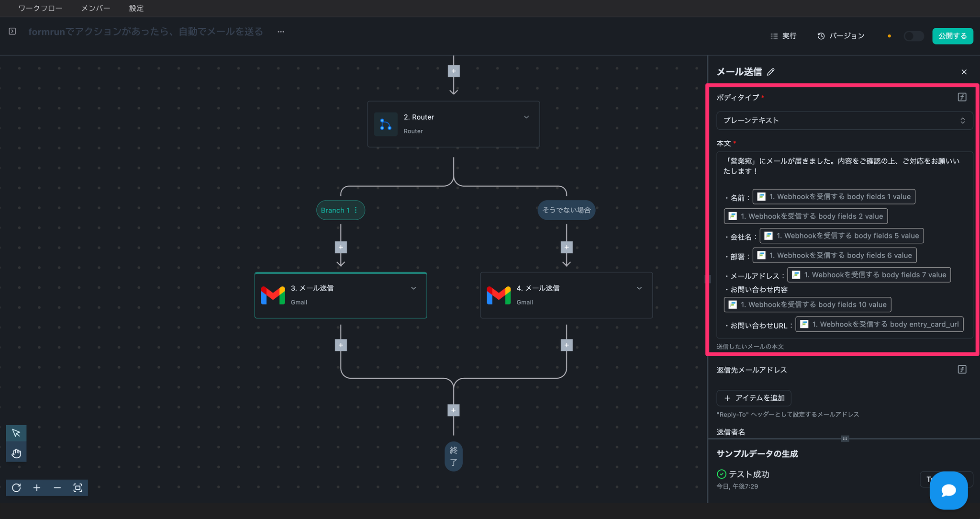Fit workflow to screen icon
Image resolution: width=980 pixels, height=519 pixels.
coord(78,487)
